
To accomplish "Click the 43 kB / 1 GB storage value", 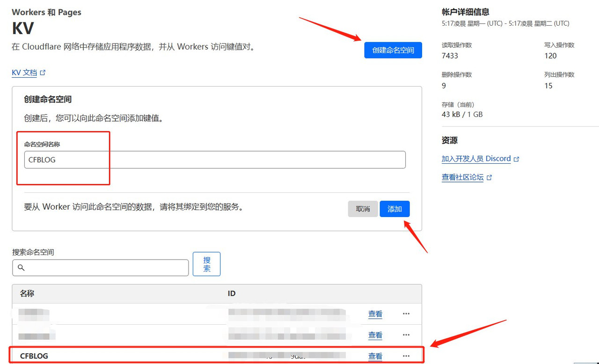I will (x=462, y=114).
